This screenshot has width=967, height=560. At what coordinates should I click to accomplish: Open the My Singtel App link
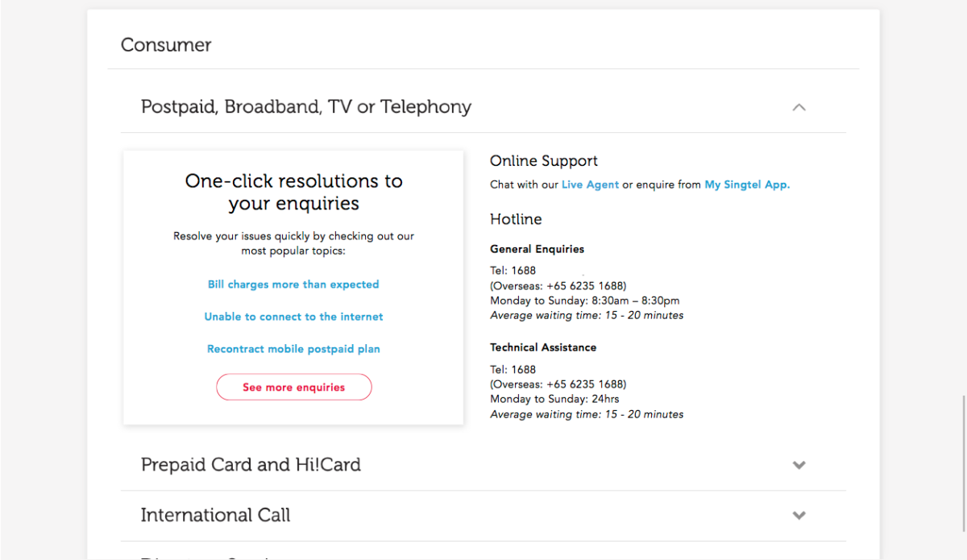(x=747, y=185)
